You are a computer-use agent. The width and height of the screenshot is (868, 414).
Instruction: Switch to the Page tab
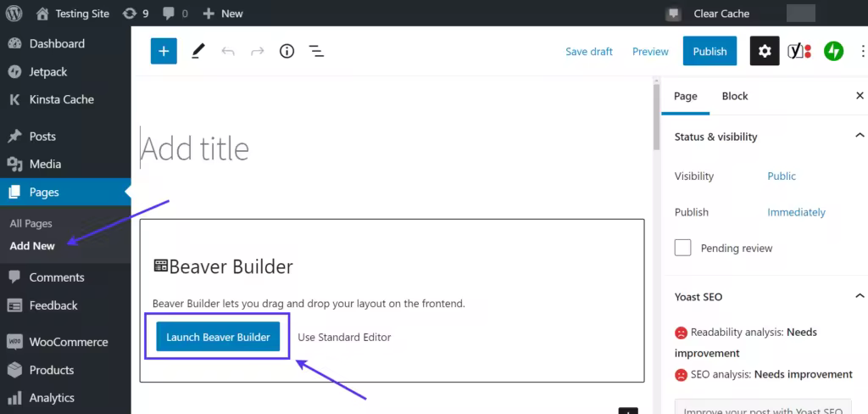click(685, 97)
